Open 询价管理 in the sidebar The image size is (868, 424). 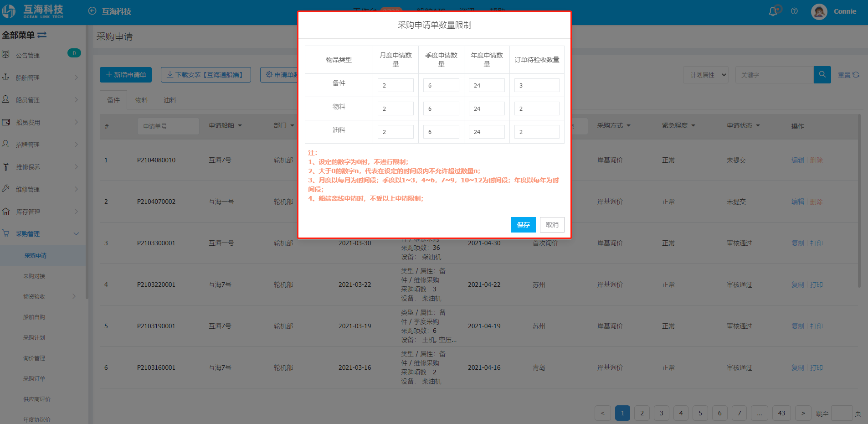click(x=34, y=358)
